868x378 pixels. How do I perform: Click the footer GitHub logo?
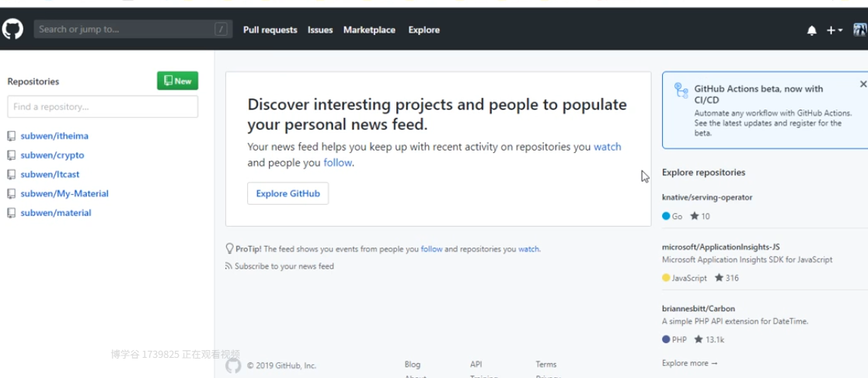[233, 366]
